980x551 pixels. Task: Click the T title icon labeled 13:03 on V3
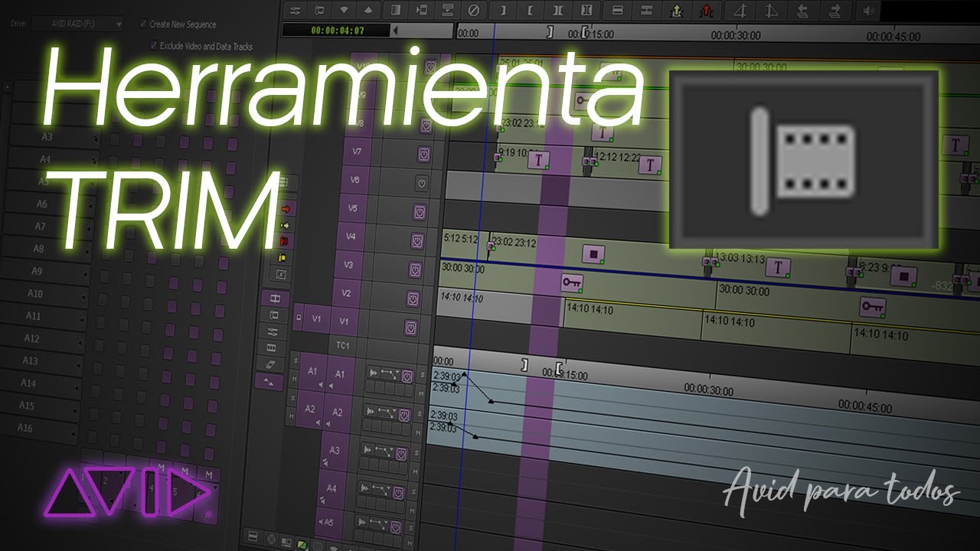point(779,267)
